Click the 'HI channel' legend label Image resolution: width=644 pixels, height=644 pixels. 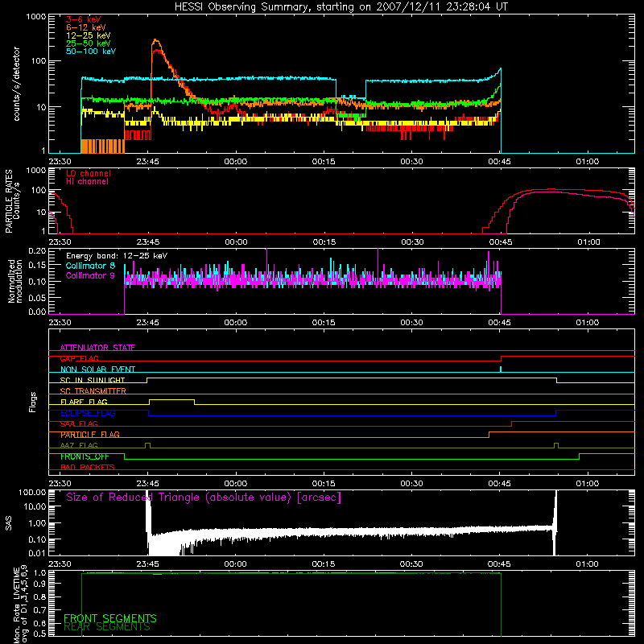click(x=88, y=181)
